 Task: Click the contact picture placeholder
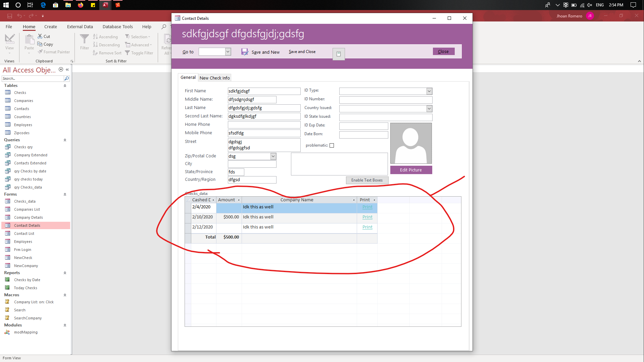coord(411,143)
